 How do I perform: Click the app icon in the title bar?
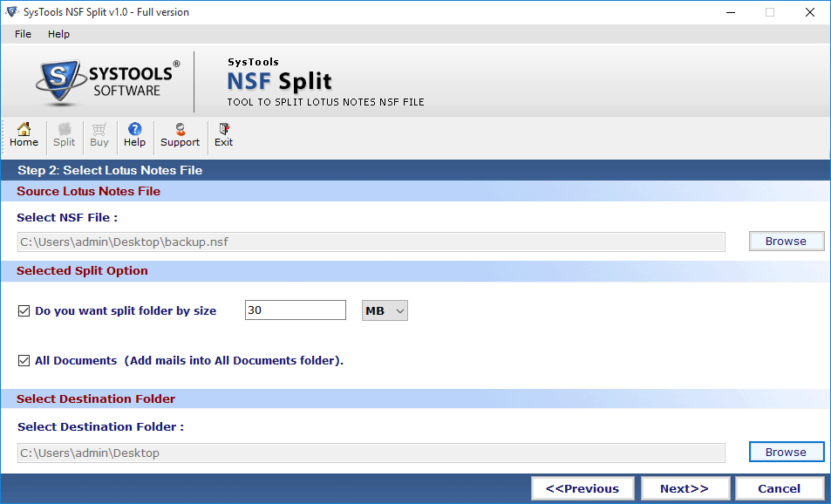click(11, 11)
